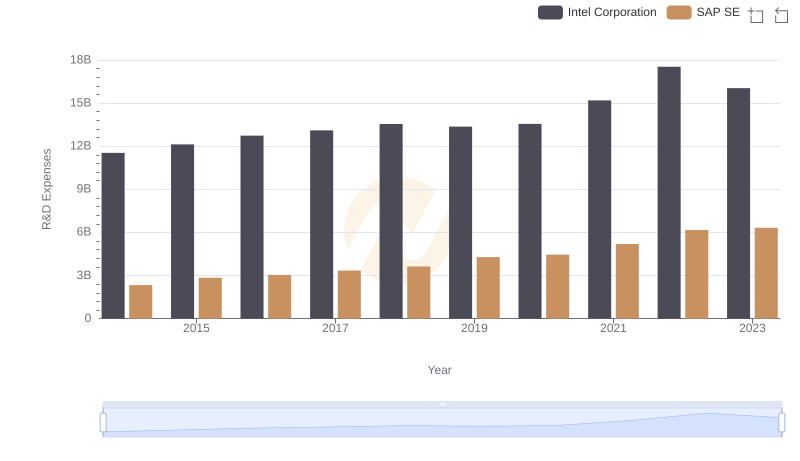Image resolution: width=800 pixels, height=461 pixels.
Task: Click the x-axis label 2023
Action: click(x=753, y=328)
